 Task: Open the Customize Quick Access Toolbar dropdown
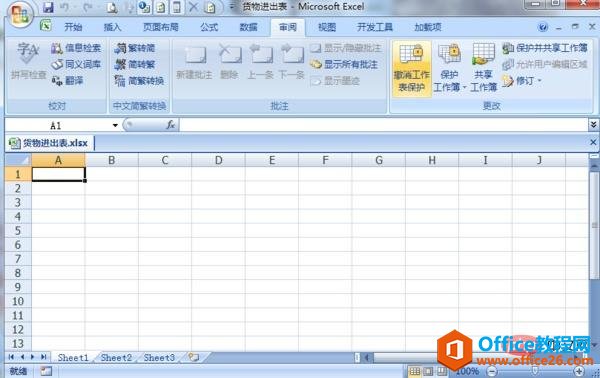pyautogui.click(x=232, y=7)
